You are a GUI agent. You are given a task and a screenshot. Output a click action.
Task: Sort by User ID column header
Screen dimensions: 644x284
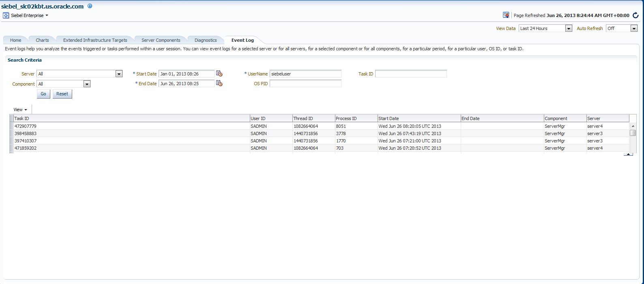click(271, 118)
